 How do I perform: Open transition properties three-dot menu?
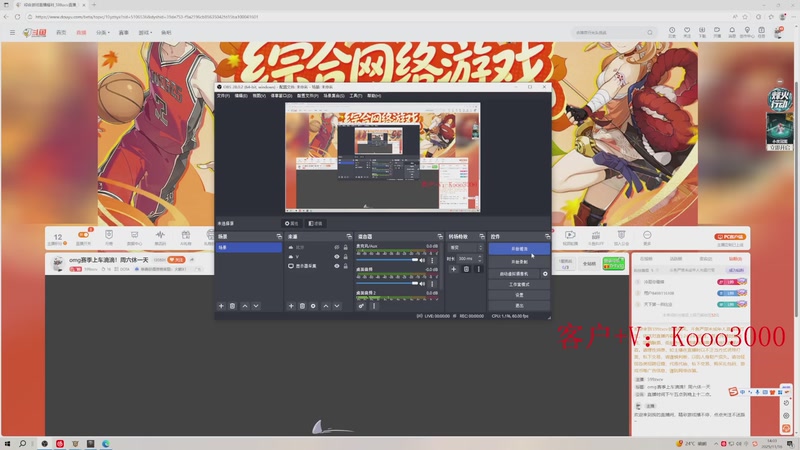click(x=478, y=269)
